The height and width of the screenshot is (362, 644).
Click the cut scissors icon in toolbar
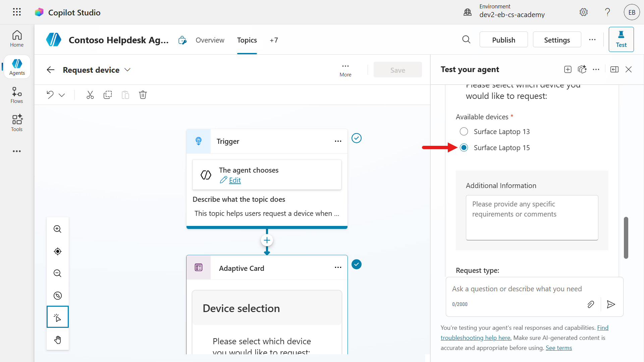(x=90, y=95)
